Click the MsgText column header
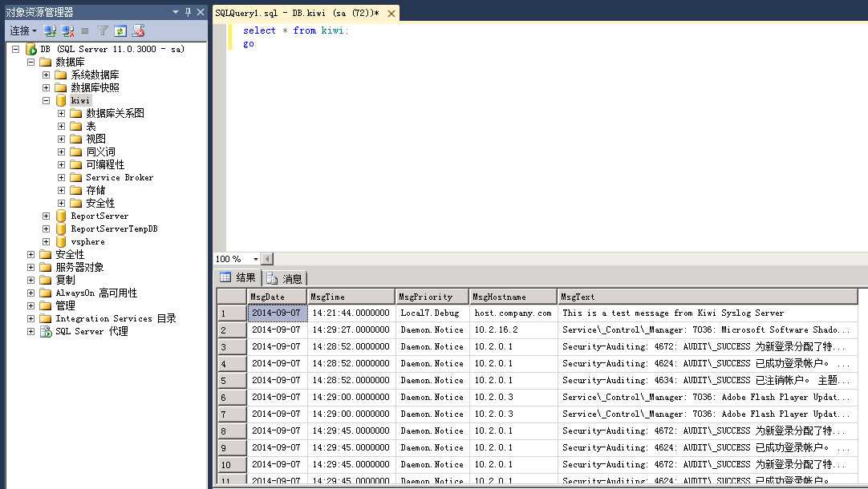Screen dimensions: 868x489 click(x=708, y=297)
